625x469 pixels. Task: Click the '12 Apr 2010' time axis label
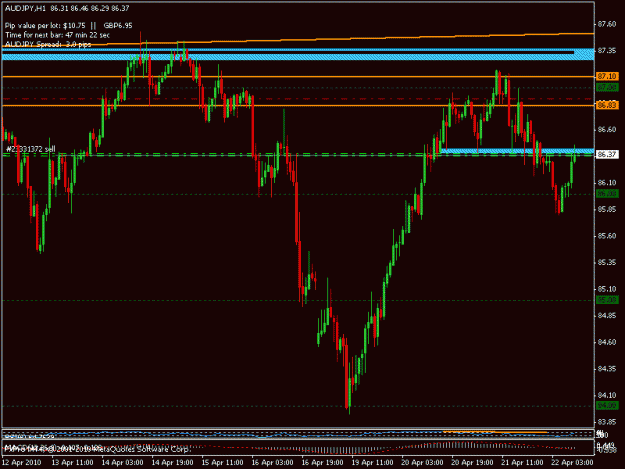21,462
